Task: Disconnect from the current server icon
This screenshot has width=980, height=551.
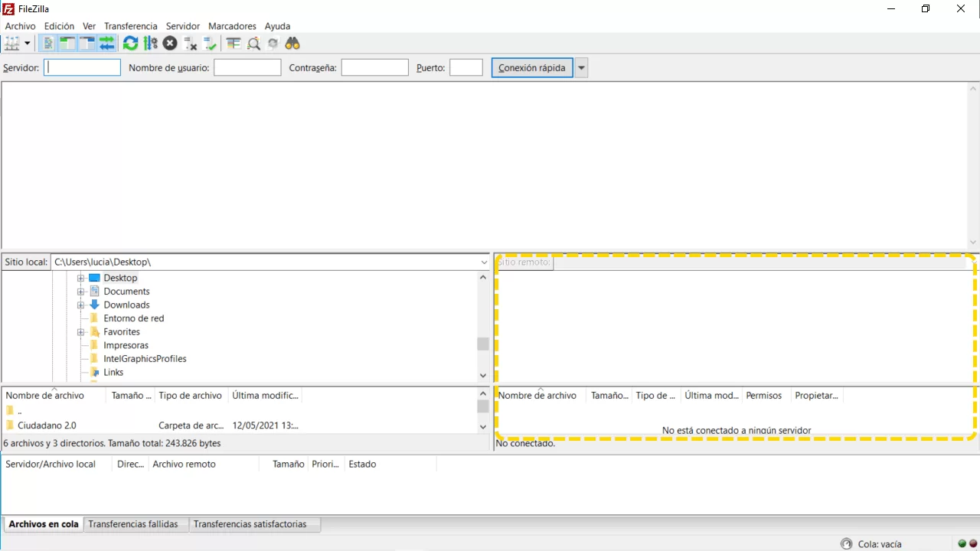Action: [x=191, y=44]
